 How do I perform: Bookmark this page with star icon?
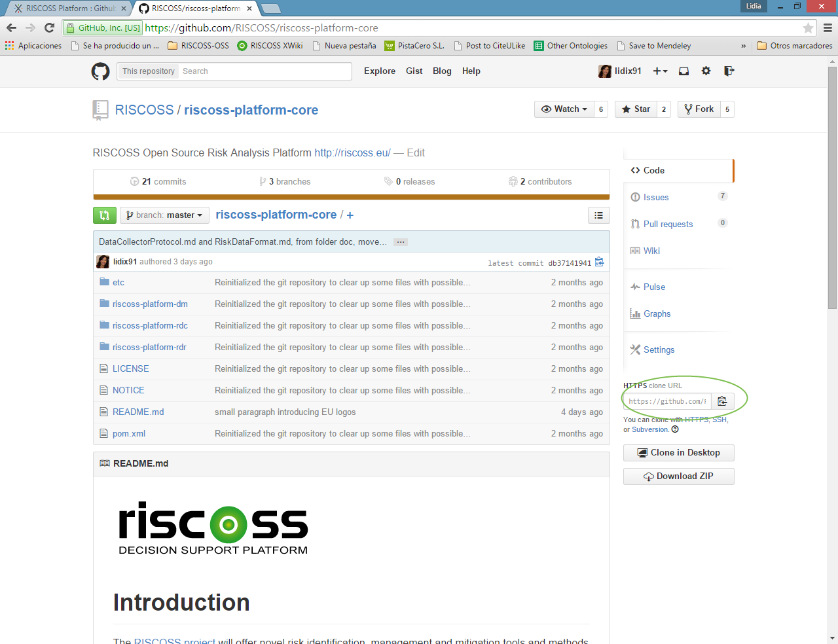(x=808, y=28)
